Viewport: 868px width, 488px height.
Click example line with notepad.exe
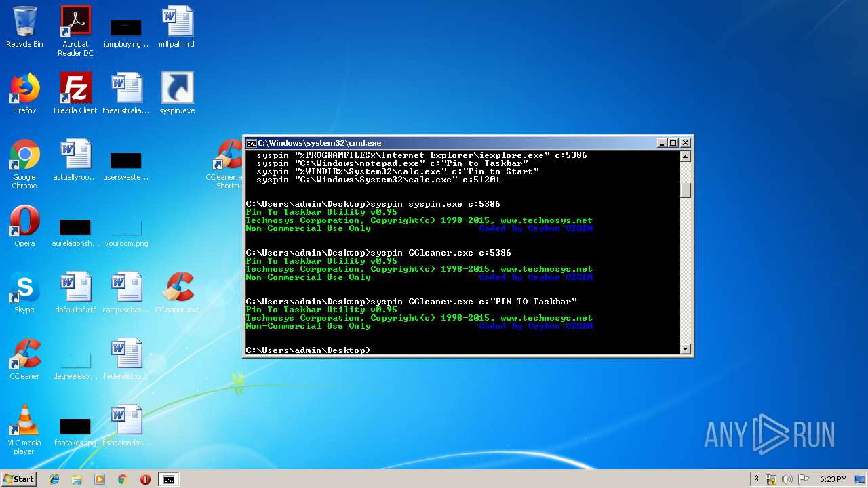click(x=392, y=163)
